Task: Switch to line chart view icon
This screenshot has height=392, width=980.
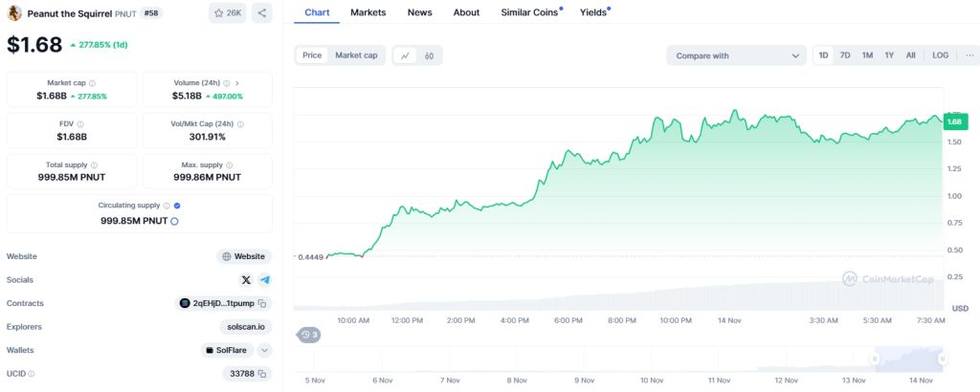Action: click(x=405, y=55)
